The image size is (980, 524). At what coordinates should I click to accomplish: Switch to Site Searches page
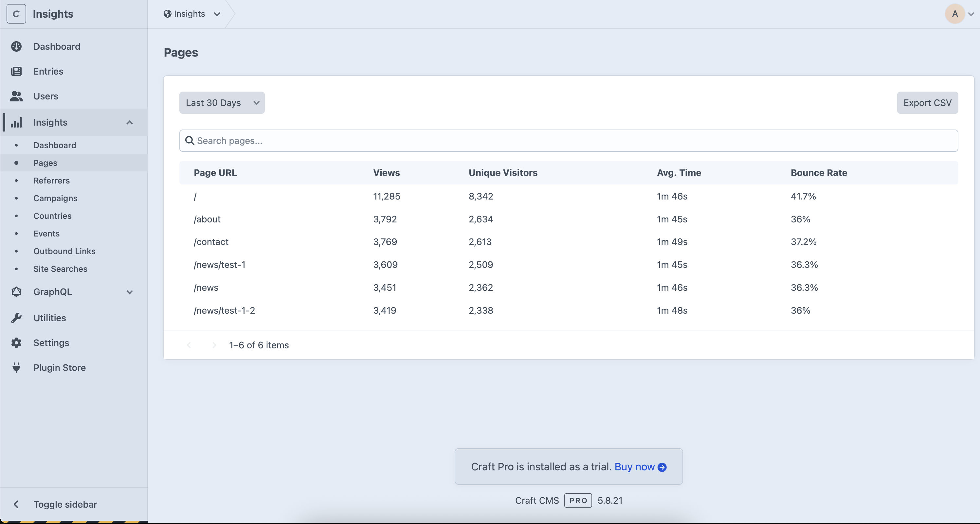pos(61,269)
